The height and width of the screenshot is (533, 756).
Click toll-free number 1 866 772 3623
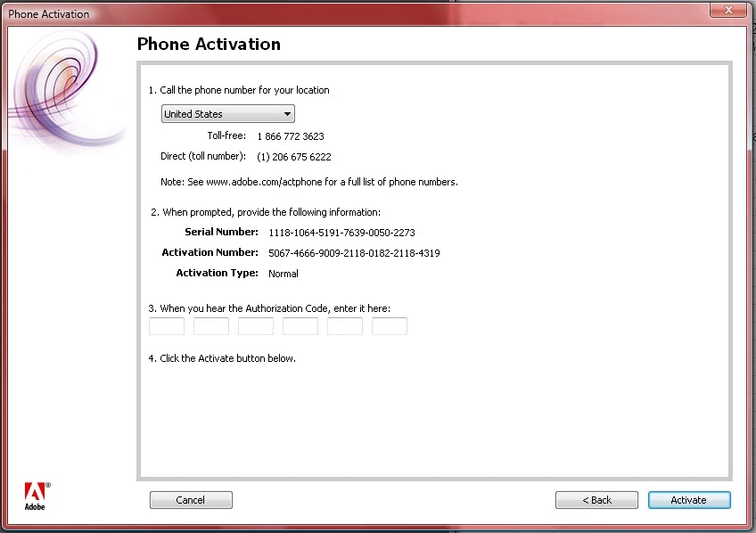291,136
